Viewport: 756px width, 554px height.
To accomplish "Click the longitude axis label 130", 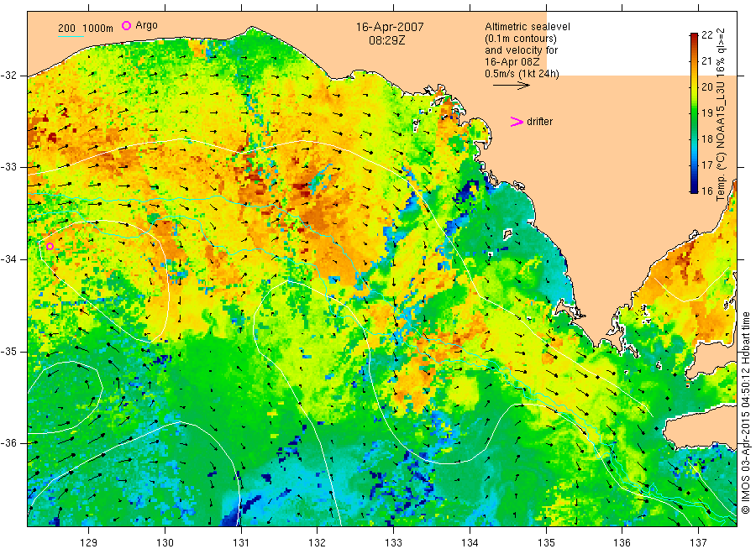I will 165,543.
